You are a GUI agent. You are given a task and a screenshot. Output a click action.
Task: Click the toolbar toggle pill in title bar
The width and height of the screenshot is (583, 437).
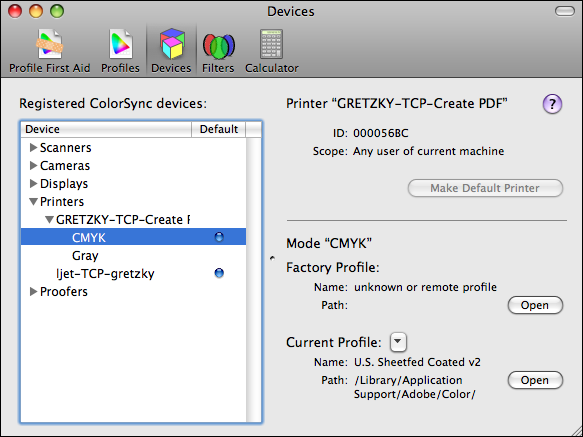pos(565,11)
